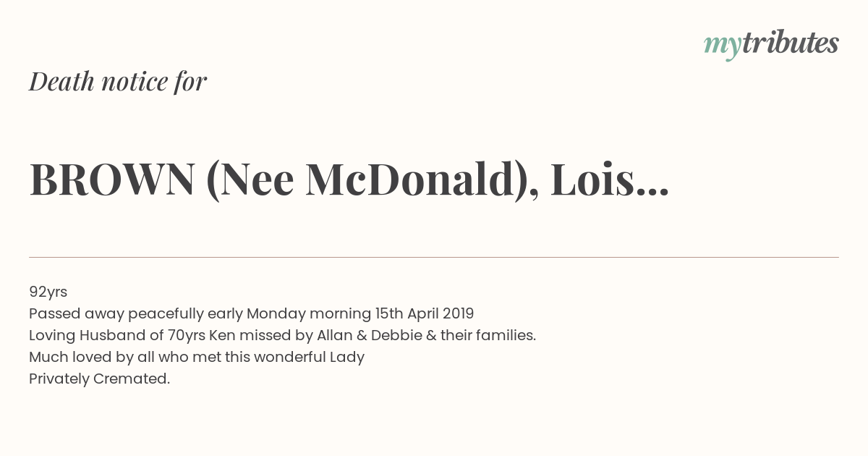Click the name Lois in the heading
The height and width of the screenshot is (456, 868).
(x=592, y=180)
